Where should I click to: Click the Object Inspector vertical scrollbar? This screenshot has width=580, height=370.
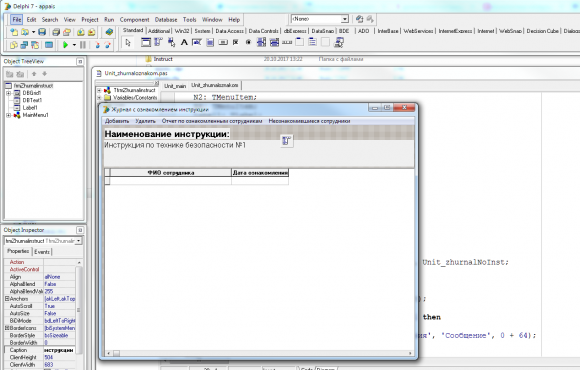click(x=78, y=314)
